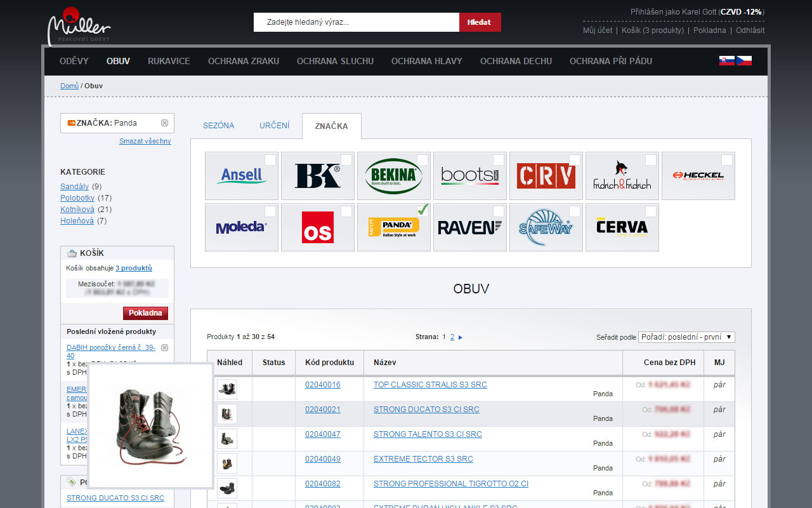
Task: Tick the Cerva brand checkbox
Action: [651, 211]
